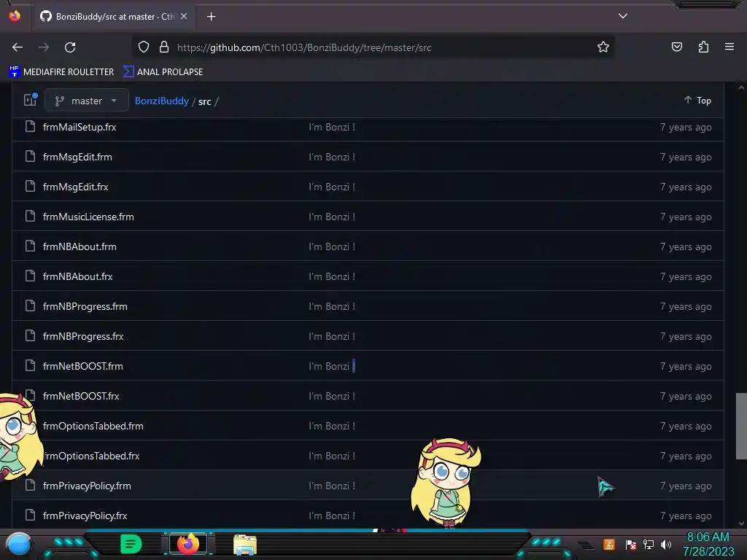The width and height of the screenshot is (747, 560).
Task: Open frmNetBOOST.frx file
Action: [81, 396]
